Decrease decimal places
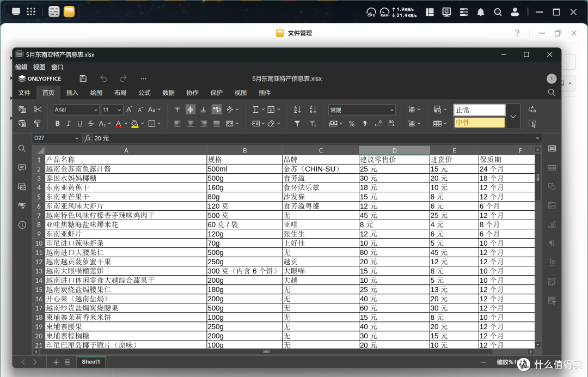The height and width of the screenshot is (377, 588). (378, 124)
